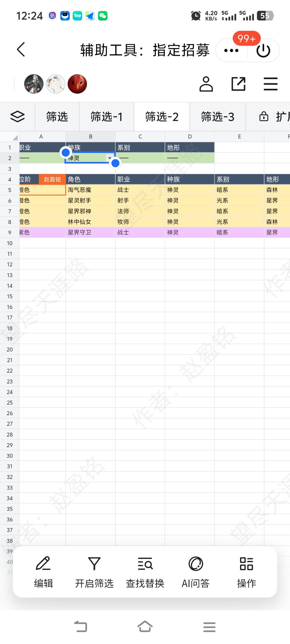The height and width of the screenshot is (644, 290).
Task: Tap the 光系 cell in row 6
Action: tap(239, 200)
